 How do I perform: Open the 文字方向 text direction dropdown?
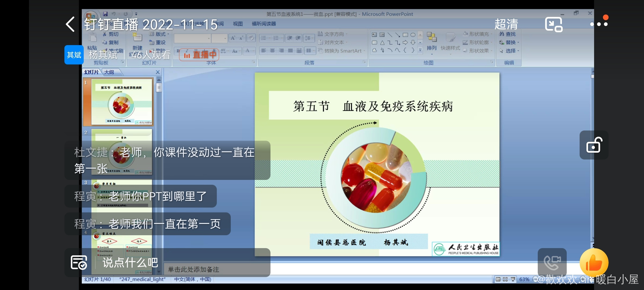(x=333, y=34)
